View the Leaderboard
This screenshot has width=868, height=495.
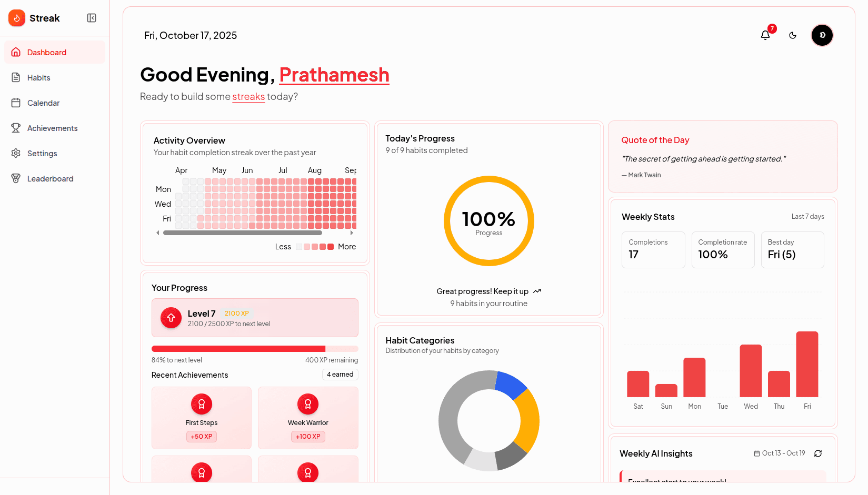pyautogui.click(x=50, y=179)
